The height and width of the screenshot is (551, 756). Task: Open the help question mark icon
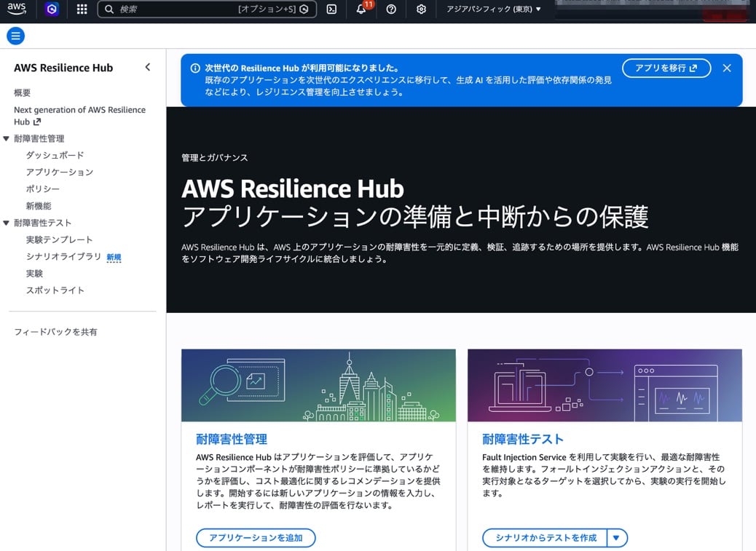coord(391,9)
